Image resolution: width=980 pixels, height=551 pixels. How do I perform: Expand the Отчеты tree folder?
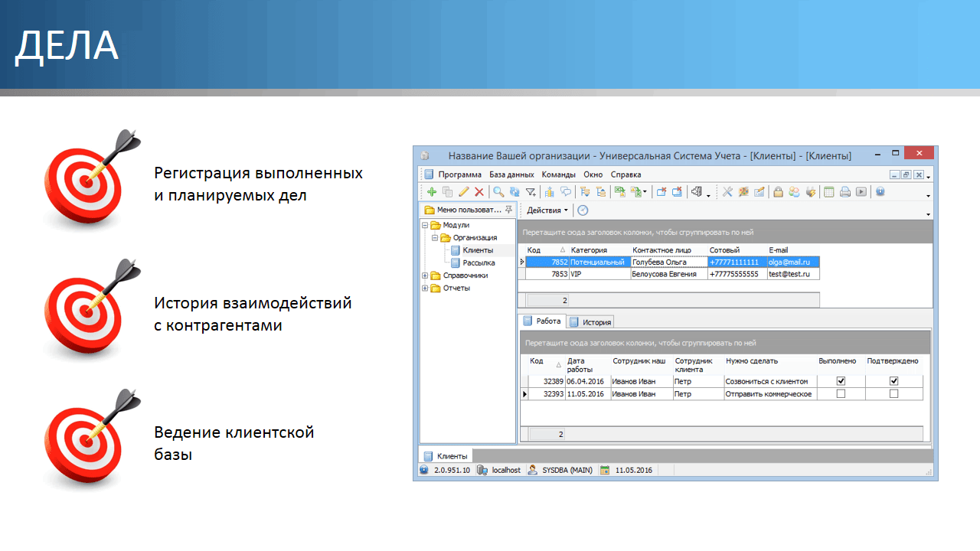click(x=426, y=289)
